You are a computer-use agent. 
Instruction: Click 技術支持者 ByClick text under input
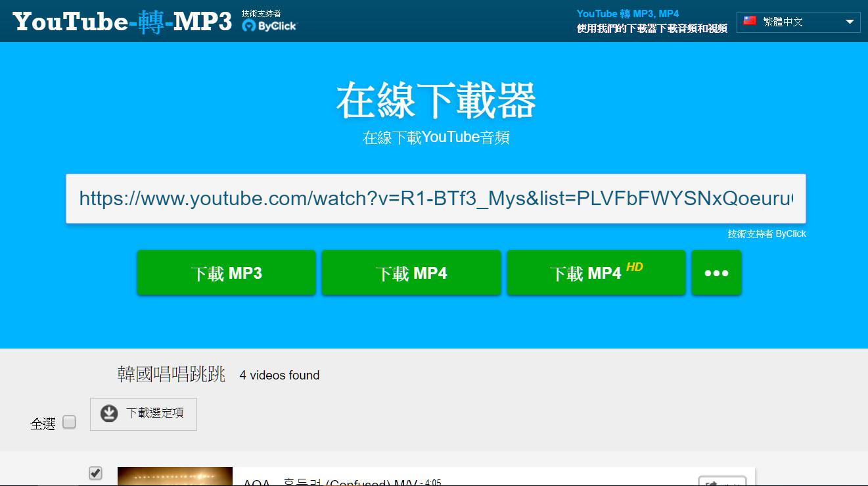(x=767, y=233)
